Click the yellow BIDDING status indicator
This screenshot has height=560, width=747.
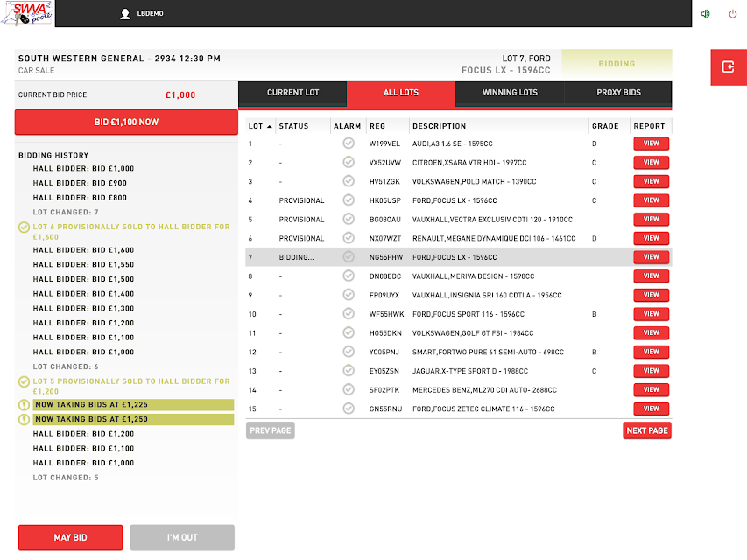coord(617,64)
